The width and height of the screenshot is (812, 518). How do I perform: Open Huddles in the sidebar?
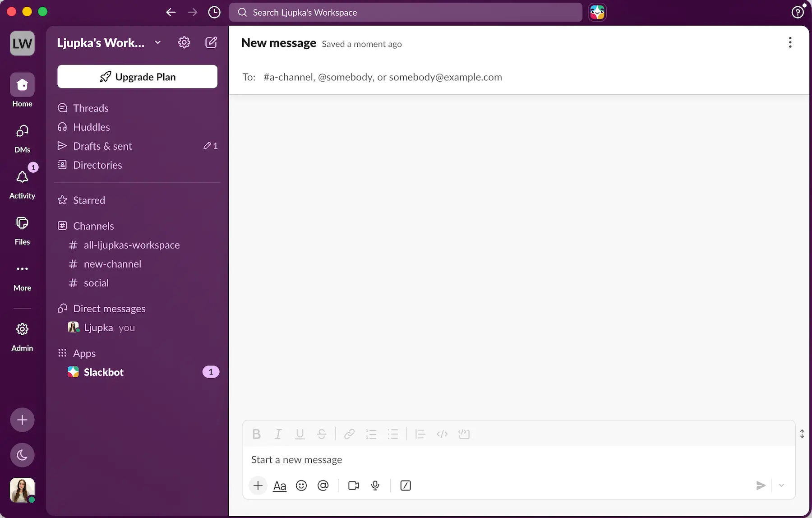[137, 127]
